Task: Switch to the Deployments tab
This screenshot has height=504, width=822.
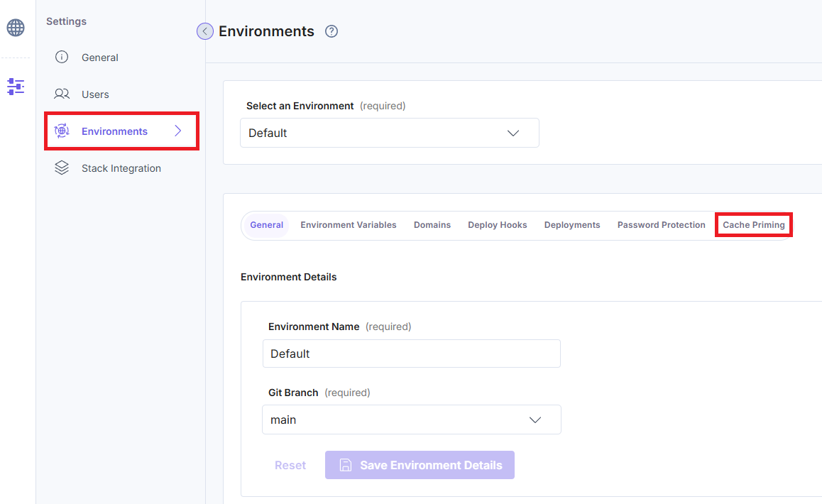Action: [x=572, y=225]
